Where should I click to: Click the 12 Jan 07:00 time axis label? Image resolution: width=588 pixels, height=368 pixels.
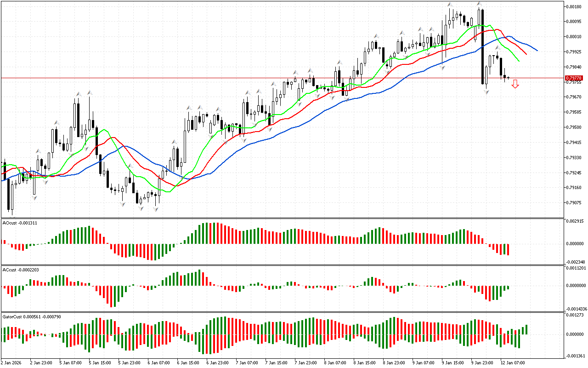(513, 362)
